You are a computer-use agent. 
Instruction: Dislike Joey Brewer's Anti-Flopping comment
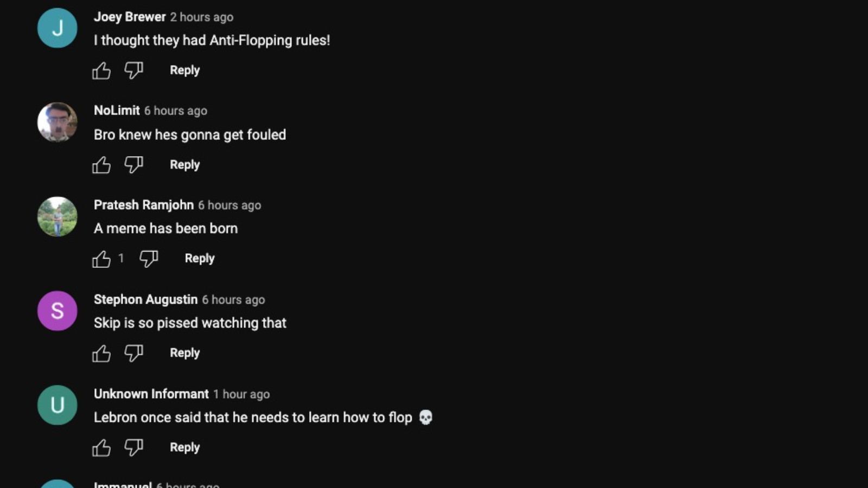[133, 70]
